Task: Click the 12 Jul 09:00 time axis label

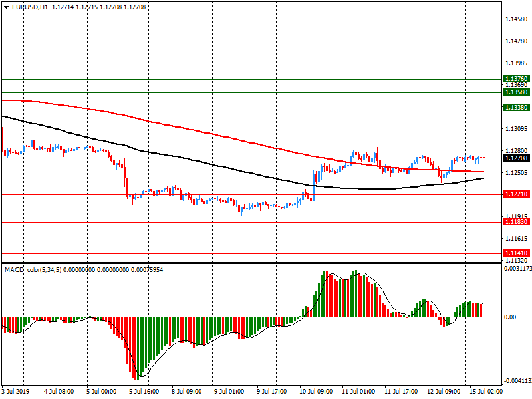Action: (x=444, y=391)
